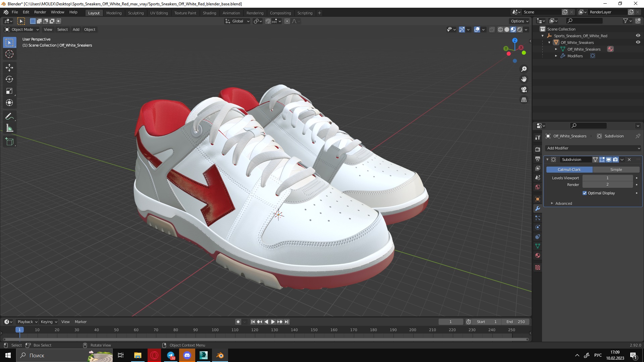Toggle the Optimal Display checkbox

point(585,193)
